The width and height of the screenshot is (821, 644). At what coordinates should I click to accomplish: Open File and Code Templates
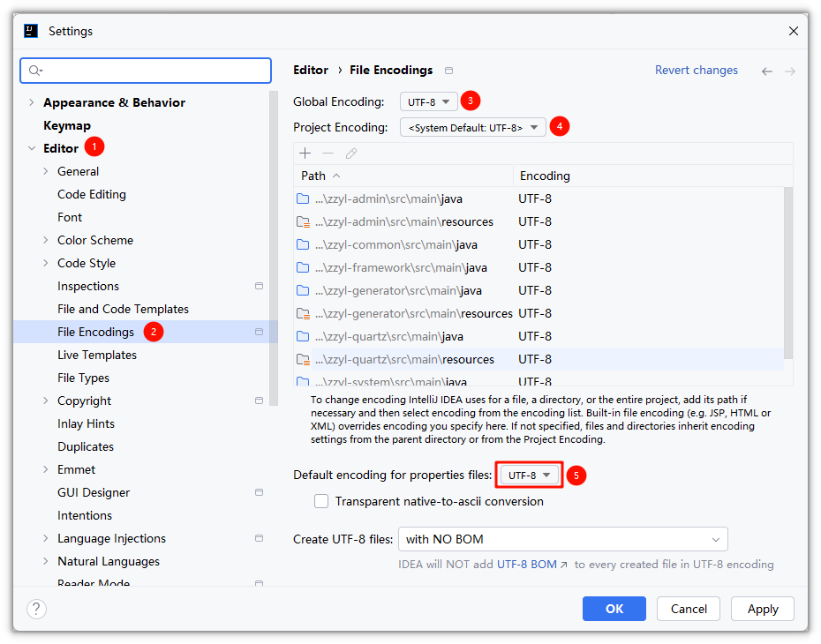(123, 309)
